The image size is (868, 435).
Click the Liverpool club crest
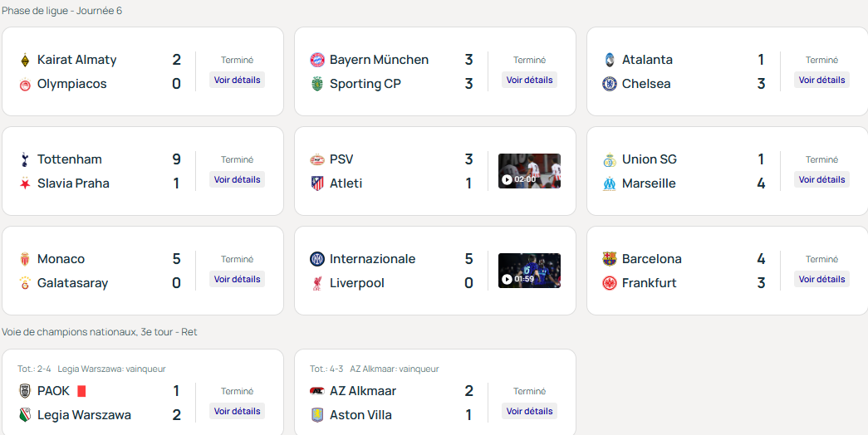[316, 283]
